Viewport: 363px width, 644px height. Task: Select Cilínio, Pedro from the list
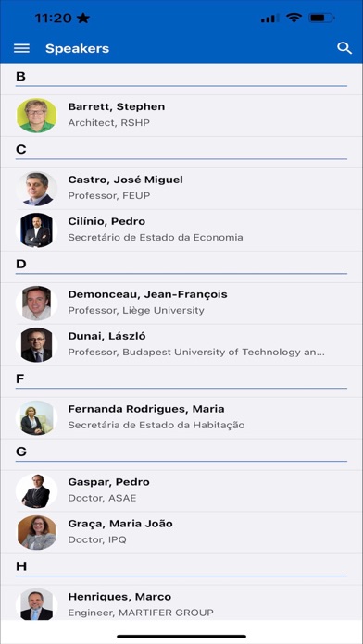181,230
